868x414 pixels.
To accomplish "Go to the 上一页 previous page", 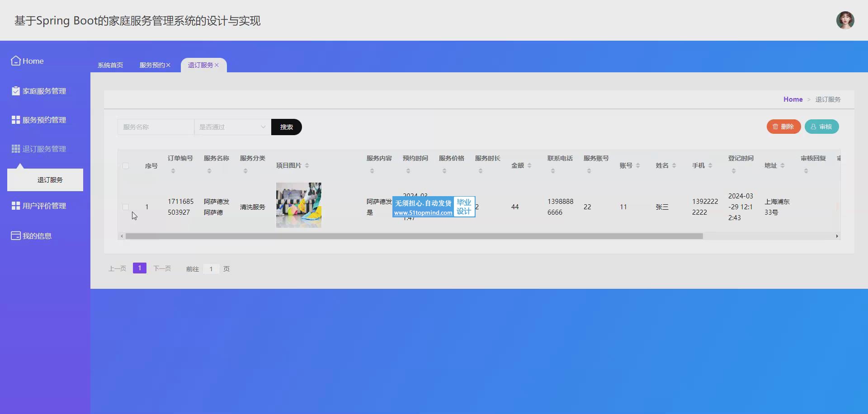I will [117, 268].
